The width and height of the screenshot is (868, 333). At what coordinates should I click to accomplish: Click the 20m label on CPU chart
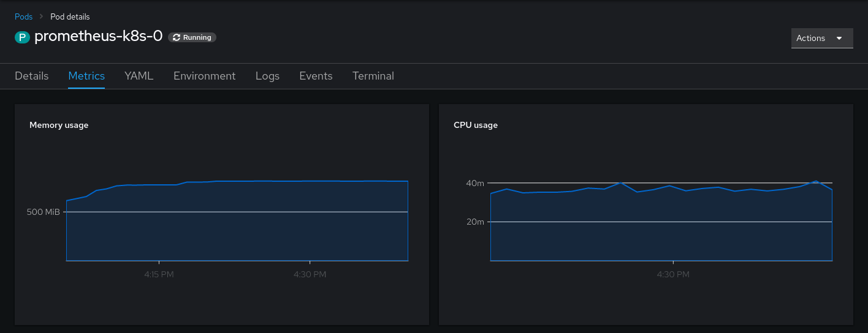pos(475,222)
